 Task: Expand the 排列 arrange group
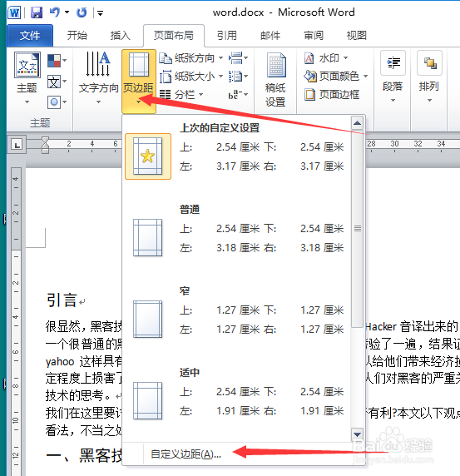tap(429, 77)
